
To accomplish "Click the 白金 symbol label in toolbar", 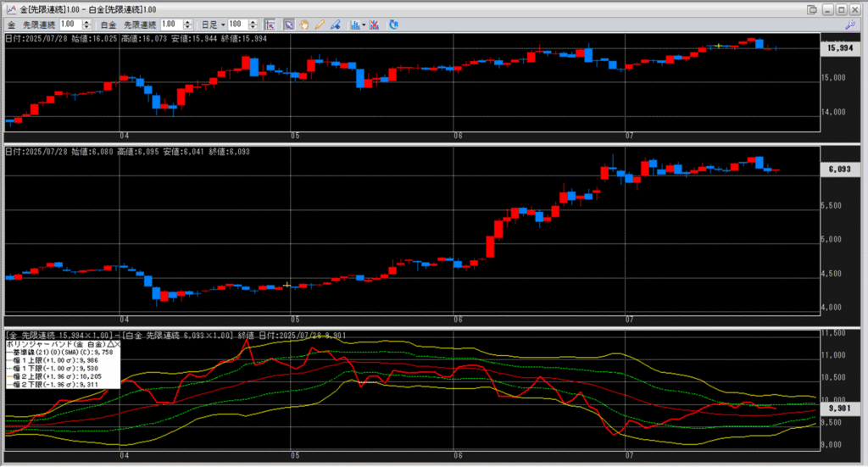I will click(109, 25).
